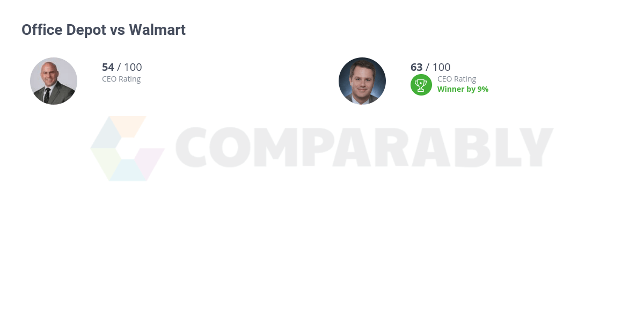This screenshot has height=322, width=644.
Task: Click the green trophy winner icon
Action: [x=421, y=85]
